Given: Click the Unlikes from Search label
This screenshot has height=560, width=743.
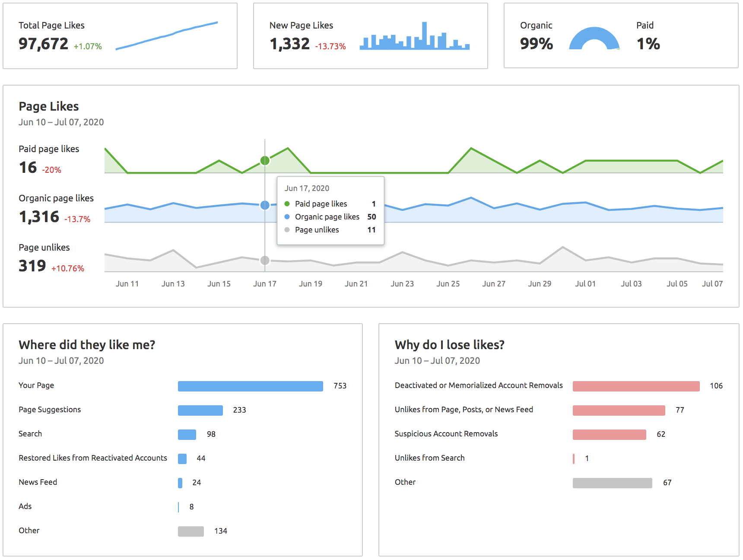Looking at the screenshot, I should (430, 458).
